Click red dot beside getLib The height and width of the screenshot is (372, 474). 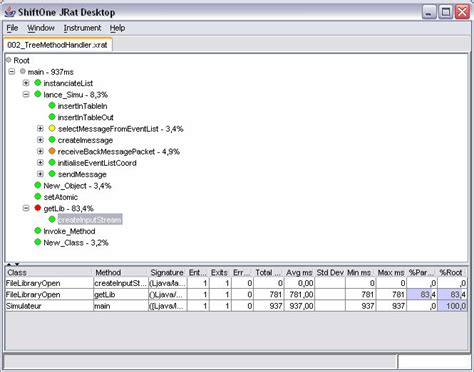point(38,208)
